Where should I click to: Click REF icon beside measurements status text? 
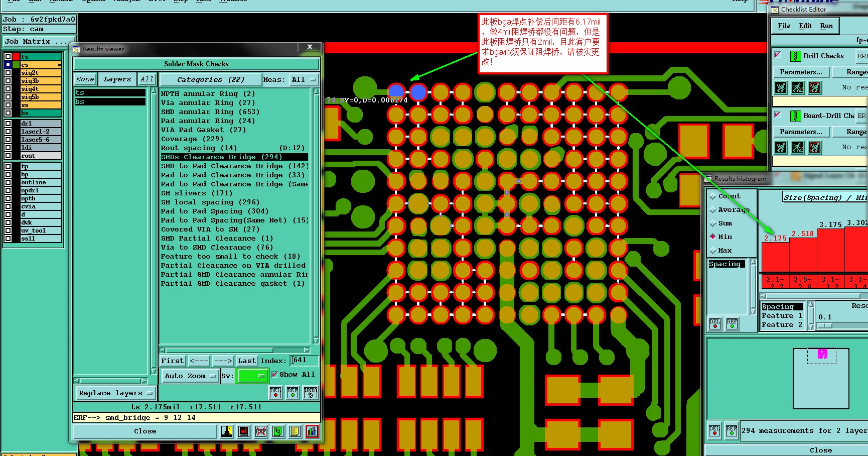732,430
